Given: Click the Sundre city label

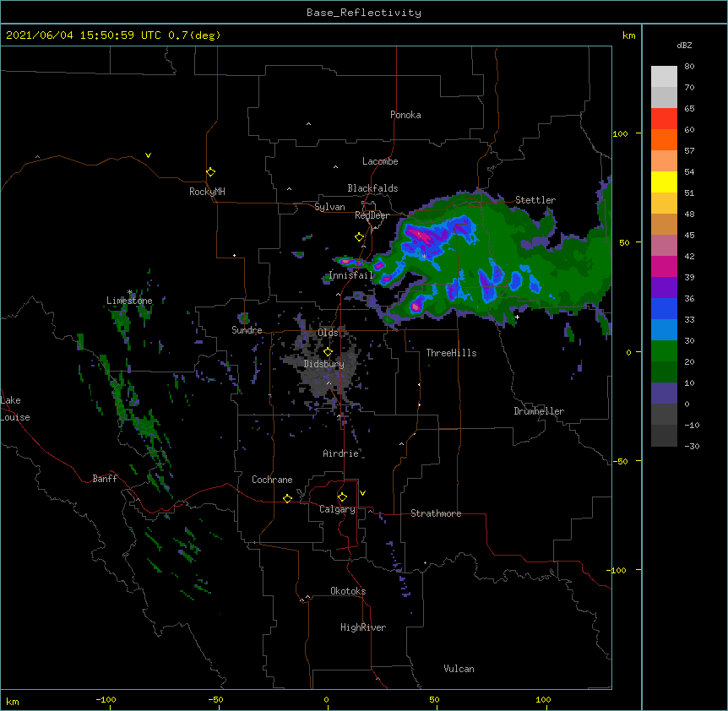Looking at the screenshot, I should click(x=247, y=330).
